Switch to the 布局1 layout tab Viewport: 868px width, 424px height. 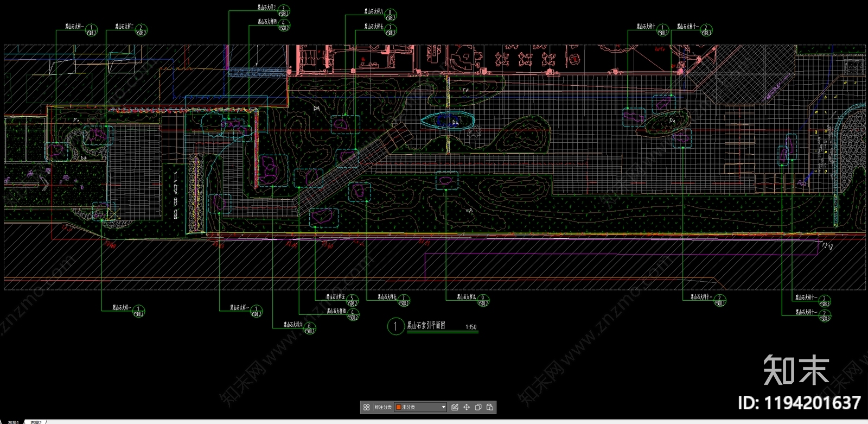(13, 422)
